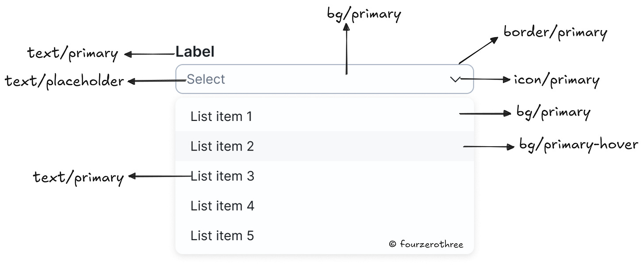Pick List item 3 in the list
The image size is (644, 268).
[x=222, y=176]
